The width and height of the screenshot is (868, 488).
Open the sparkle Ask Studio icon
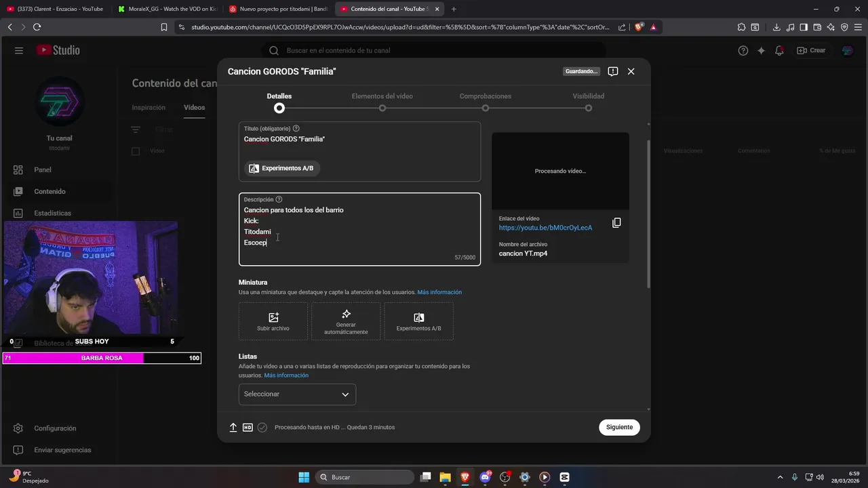click(762, 50)
